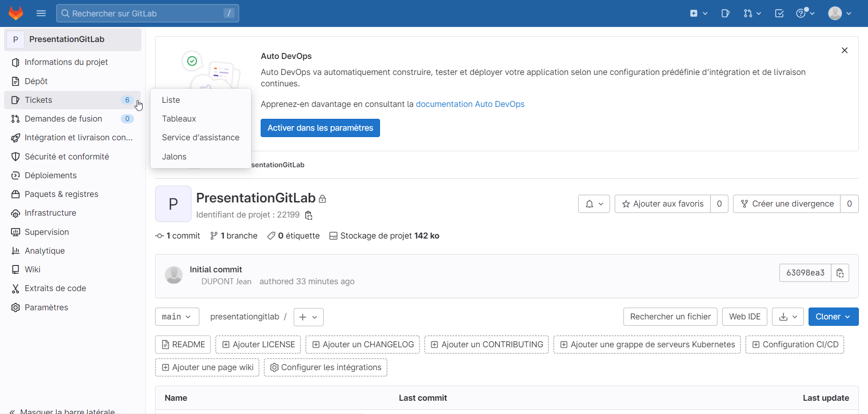Click Activer dans les paramètres button

click(x=320, y=128)
